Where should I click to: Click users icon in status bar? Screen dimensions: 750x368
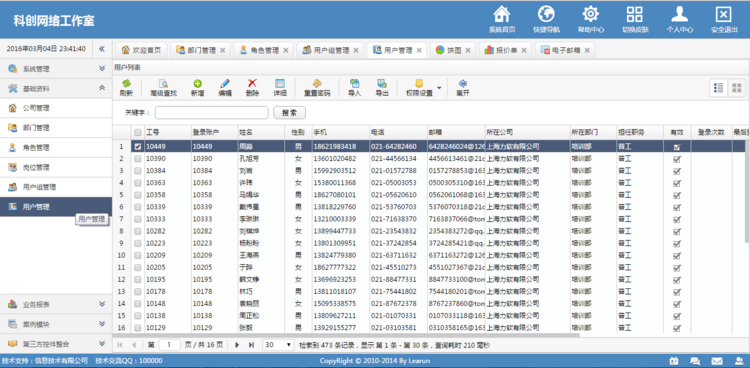click(x=738, y=361)
